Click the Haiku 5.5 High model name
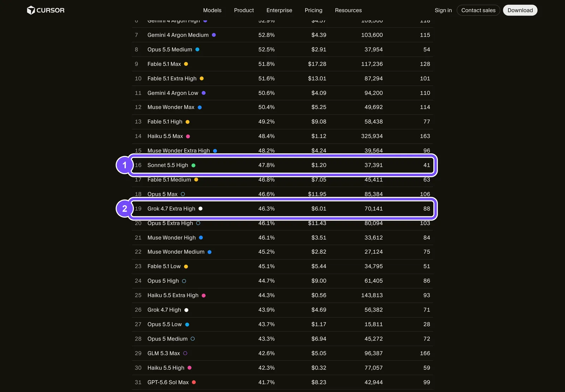565x392 pixels. (x=166, y=368)
